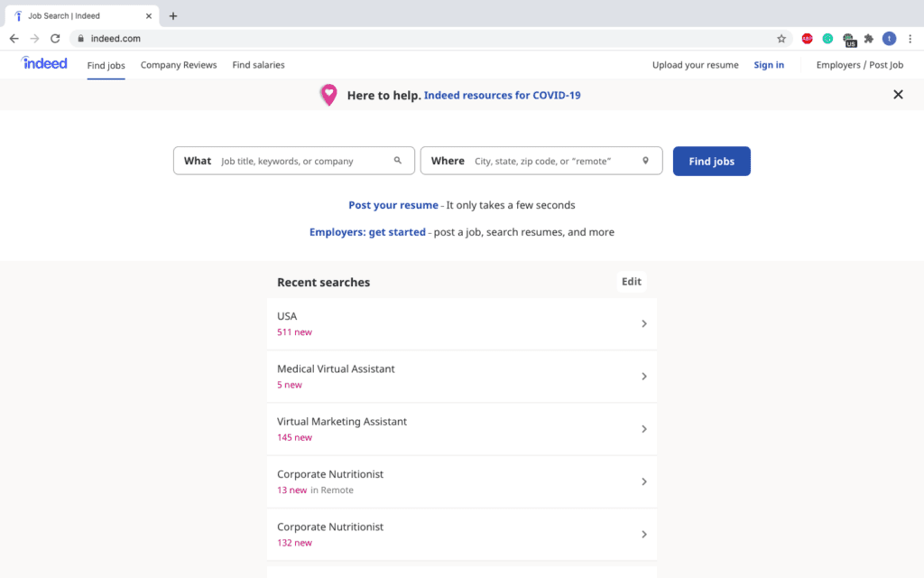Open the browser extensions puzzle icon
Viewport: 924px width, 578px height.
[868, 38]
